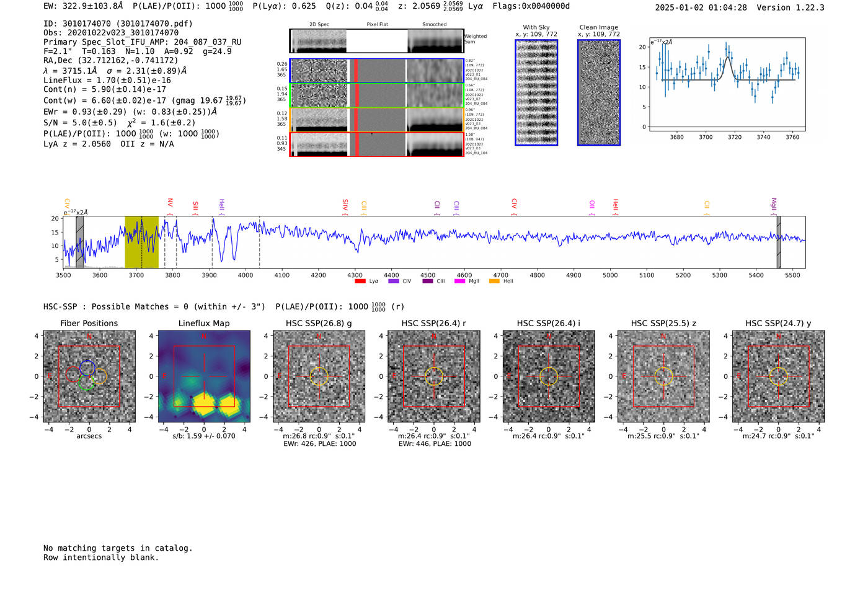Click the green-bordered fiber 2D spectrum row
Screen dimensions: 868x591
(x=376, y=96)
